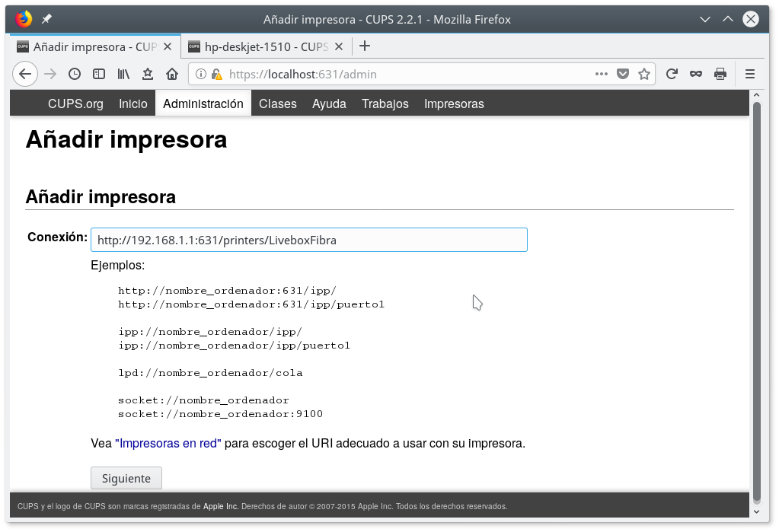Open the Impresoras menu item

coord(454,104)
